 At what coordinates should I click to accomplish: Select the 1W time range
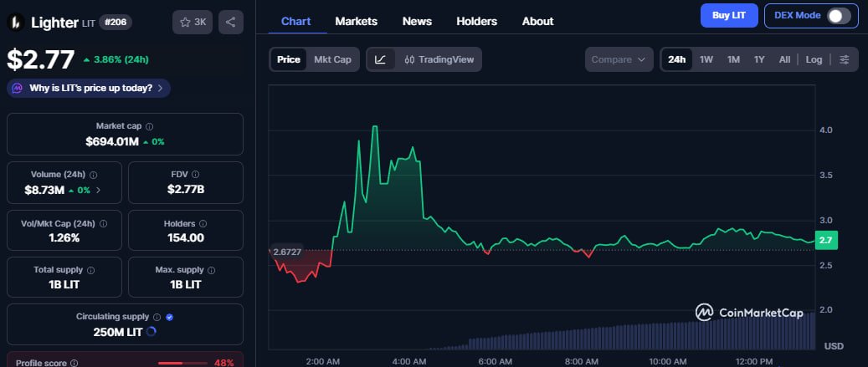706,59
